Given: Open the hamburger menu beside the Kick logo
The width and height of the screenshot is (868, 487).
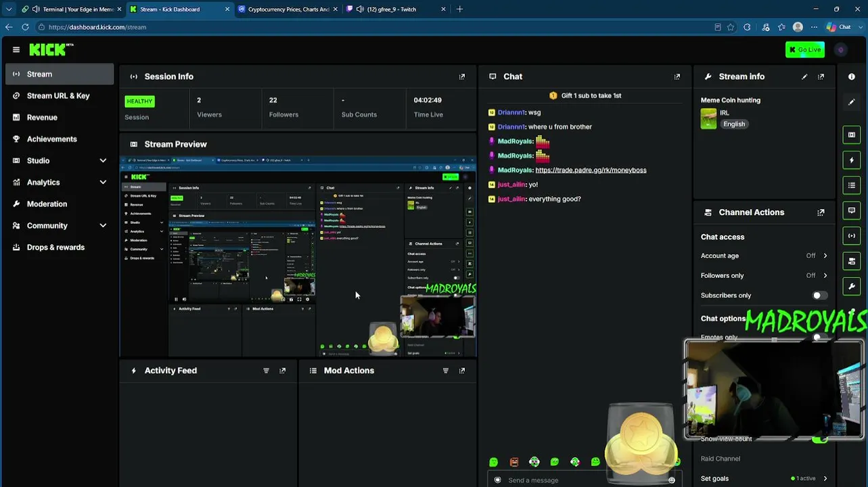Looking at the screenshot, I should [x=16, y=49].
